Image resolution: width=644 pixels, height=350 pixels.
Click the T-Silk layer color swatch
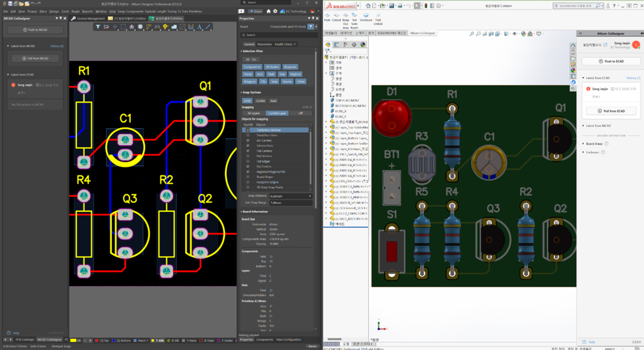pyautogui.click(x=152, y=340)
